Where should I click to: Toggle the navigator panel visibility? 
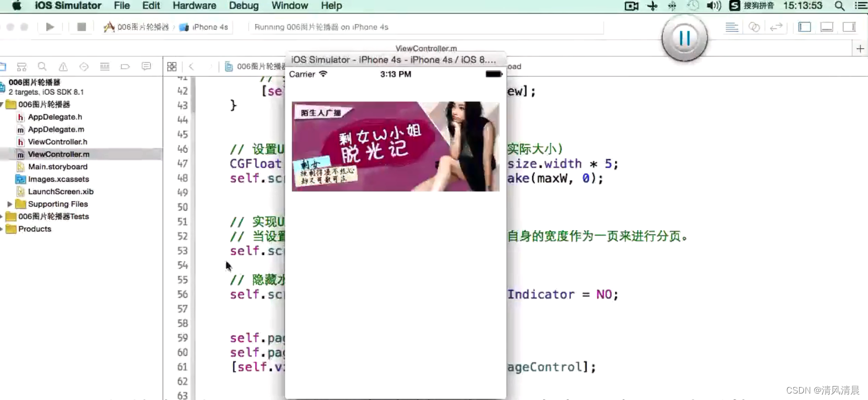pyautogui.click(x=805, y=27)
